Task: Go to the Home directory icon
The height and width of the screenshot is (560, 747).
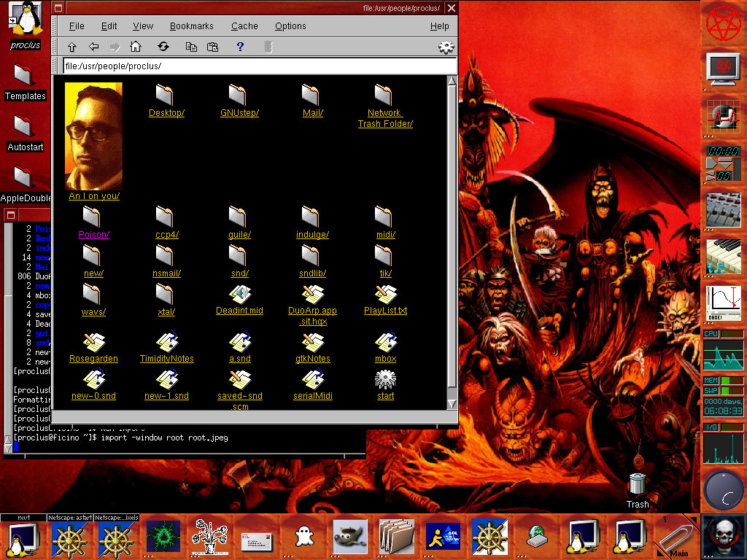Action: (x=136, y=47)
